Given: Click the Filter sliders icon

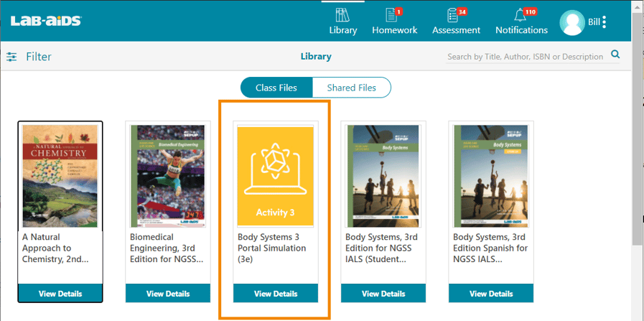Looking at the screenshot, I should point(11,57).
